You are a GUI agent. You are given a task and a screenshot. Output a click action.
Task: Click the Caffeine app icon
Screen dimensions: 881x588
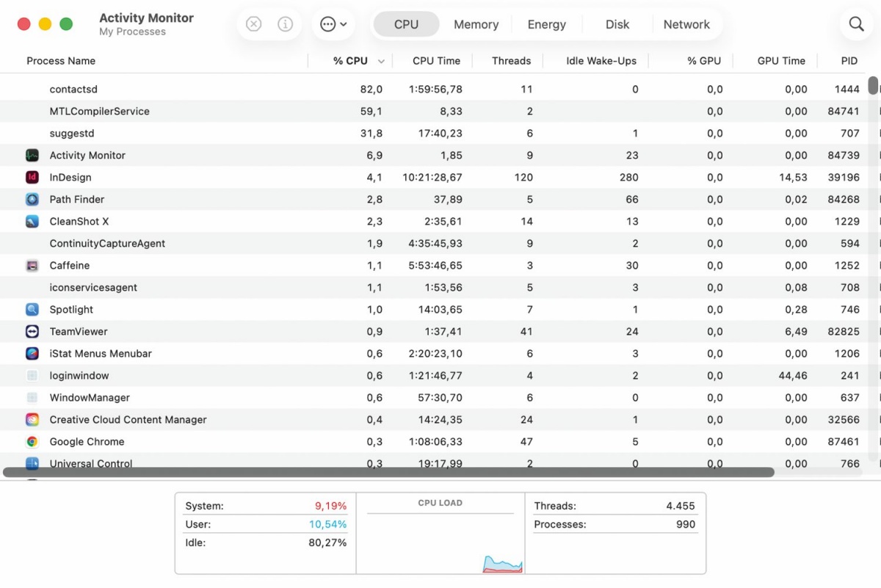click(x=32, y=265)
